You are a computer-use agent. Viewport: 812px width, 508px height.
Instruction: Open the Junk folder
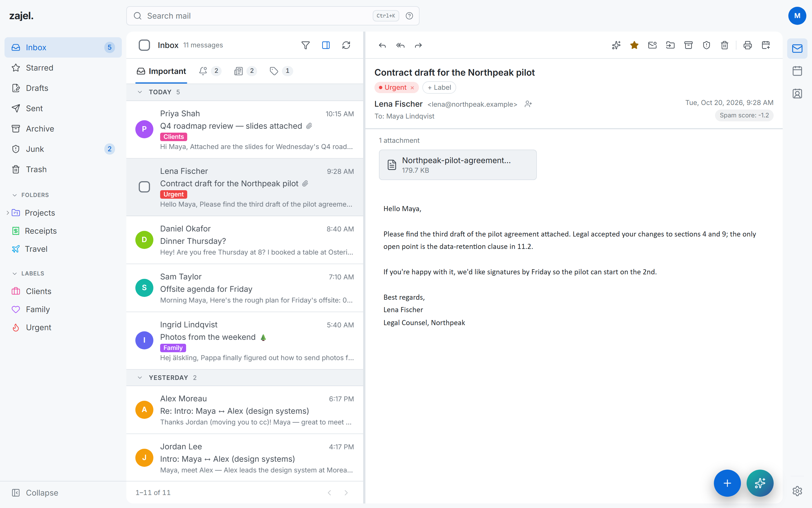click(x=63, y=149)
